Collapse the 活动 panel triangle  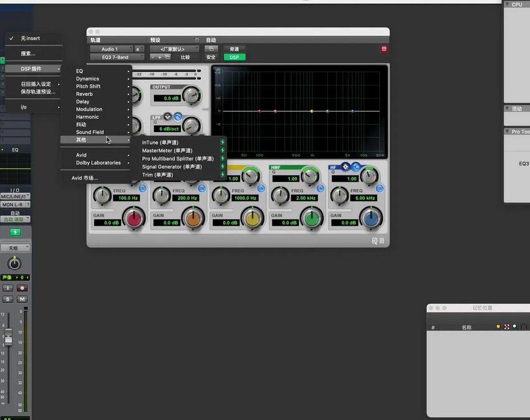tap(507, 108)
